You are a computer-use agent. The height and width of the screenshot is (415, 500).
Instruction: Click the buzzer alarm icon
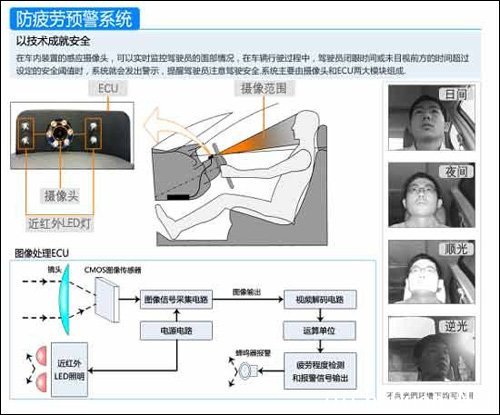[247, 371]
